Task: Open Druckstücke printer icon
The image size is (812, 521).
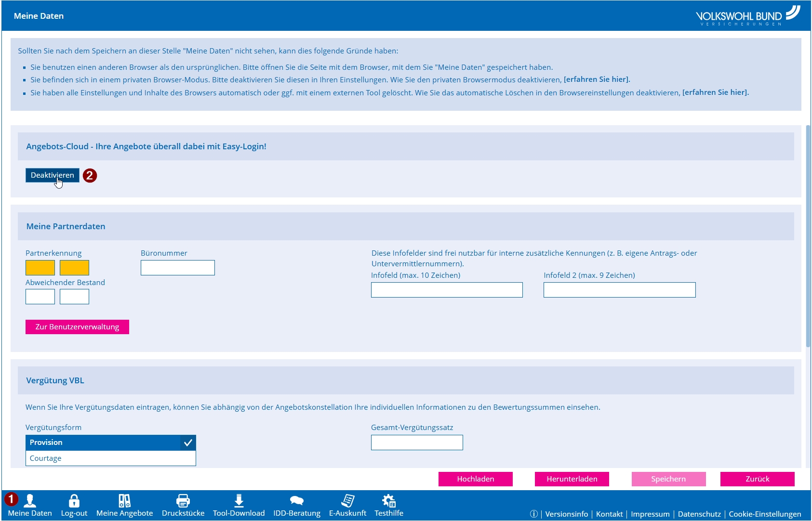Action: (x=183, y=501)
